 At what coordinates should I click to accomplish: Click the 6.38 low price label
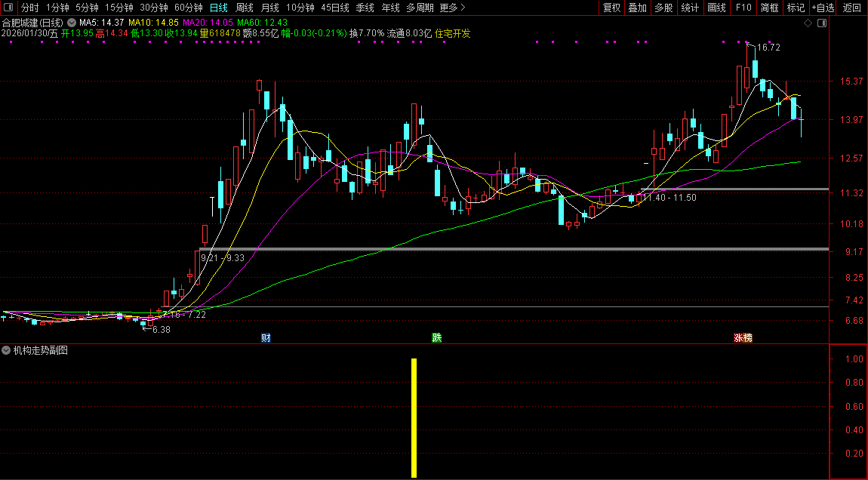coord(161,329)
